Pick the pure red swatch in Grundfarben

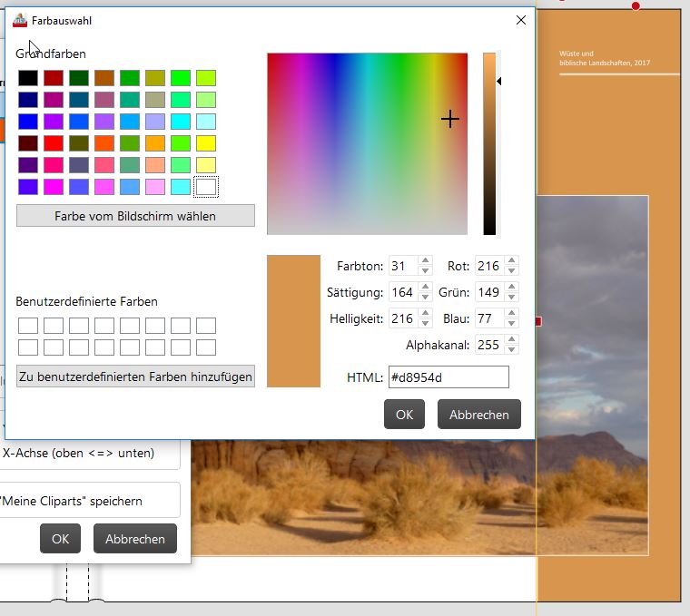point(54,143)
